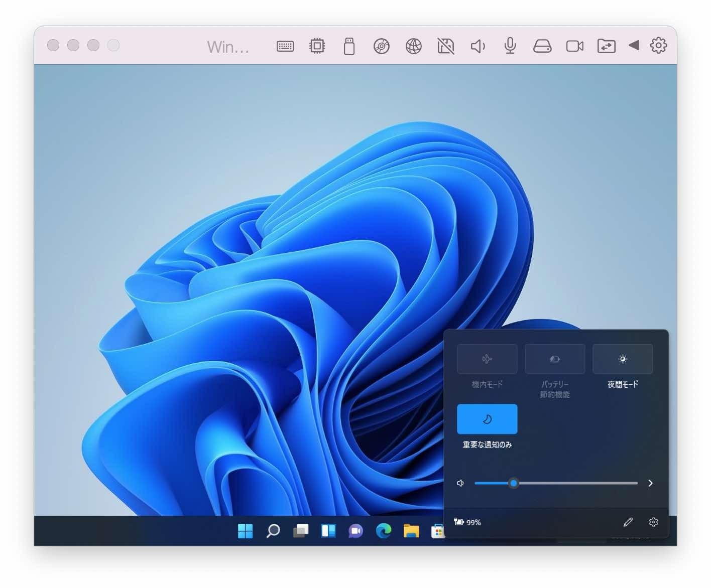The image size is (711, 588).
Task: Click the microphone icon in VM toolbar
Action: point(510,46)
